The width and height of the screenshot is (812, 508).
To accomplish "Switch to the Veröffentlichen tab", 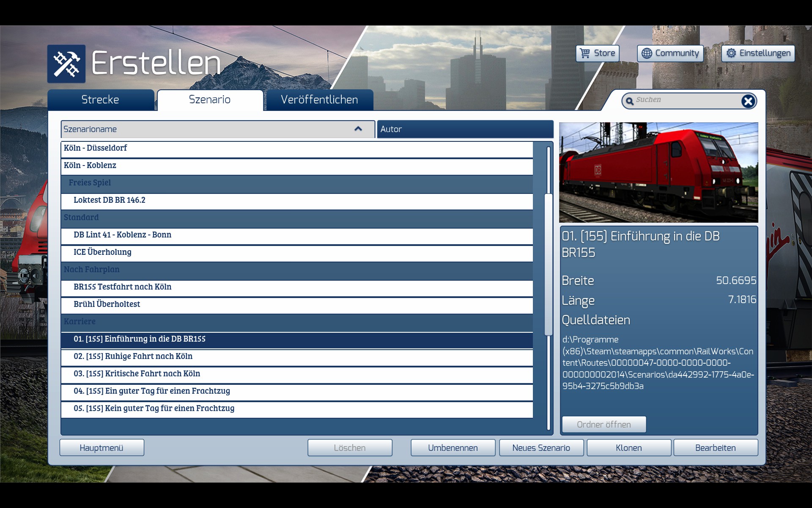I will tap(319, 100).
